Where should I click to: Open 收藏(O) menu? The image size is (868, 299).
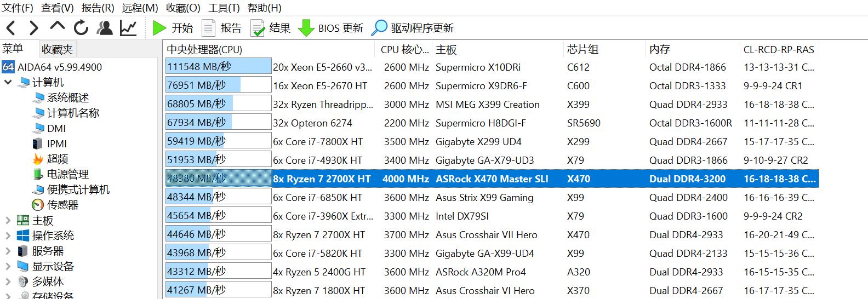[184, 8]
